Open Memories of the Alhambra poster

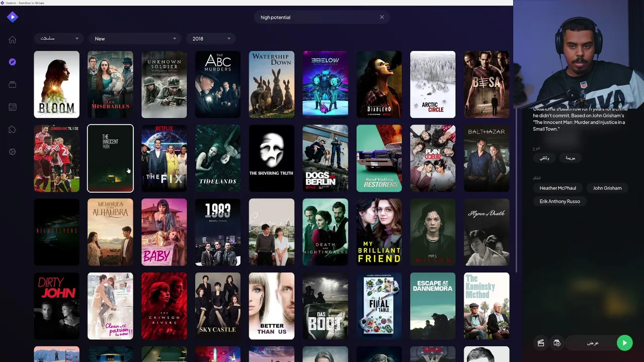(110, 232)
